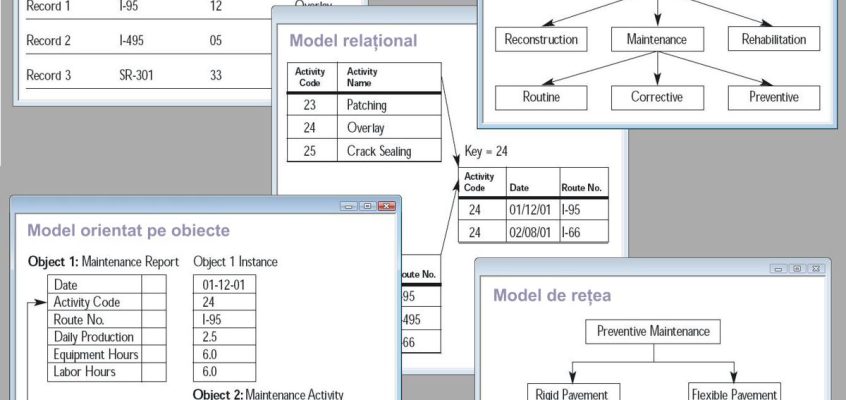Select code 23 in the relational table
Screen dimensions: 846x400
[x=312, y=105]
